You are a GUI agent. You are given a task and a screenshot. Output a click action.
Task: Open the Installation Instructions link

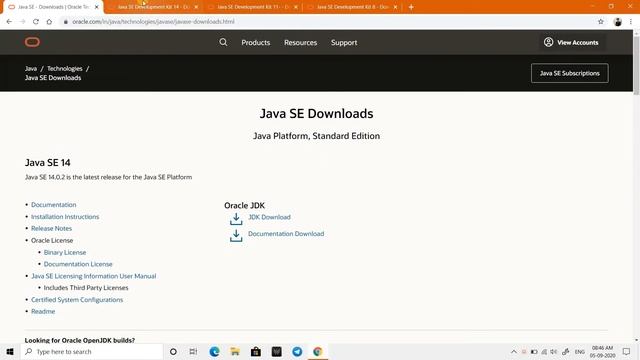pyautogui.click(x=65, y=217)
